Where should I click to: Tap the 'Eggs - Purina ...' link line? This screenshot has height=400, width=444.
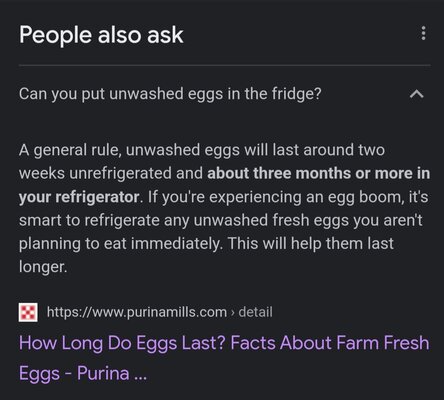[83, 373]
